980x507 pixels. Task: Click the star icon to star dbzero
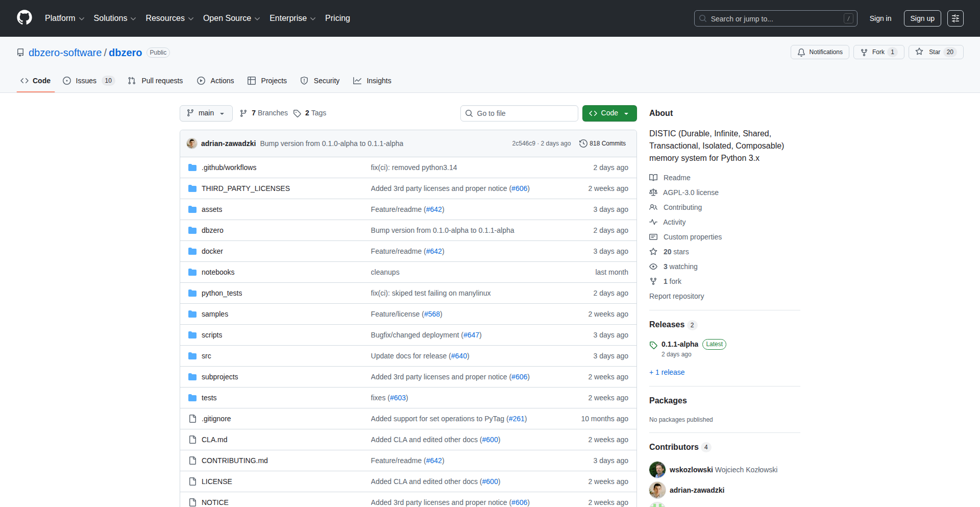pos(919,52)
